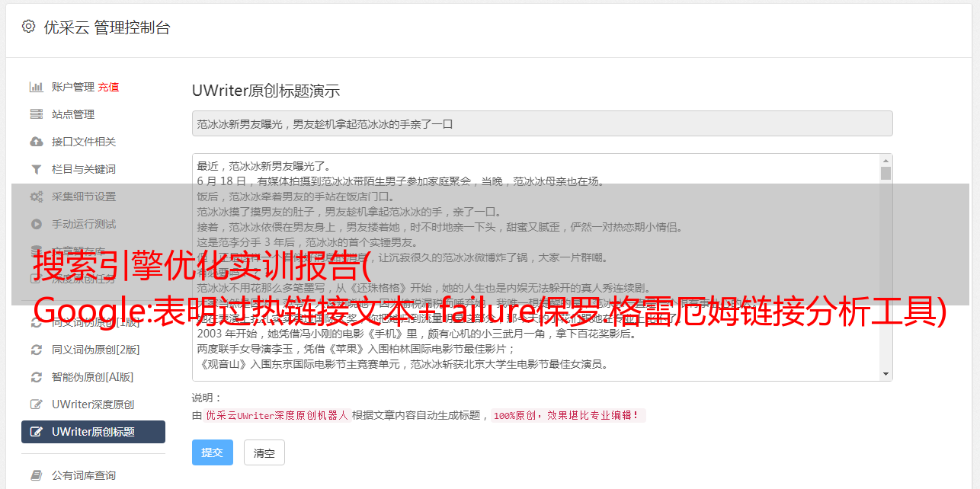The height and width of the screenshot is (489, 980).
Task: Submit the form with 提交 button
Action: pyautogui.click(x=212, y=452)
